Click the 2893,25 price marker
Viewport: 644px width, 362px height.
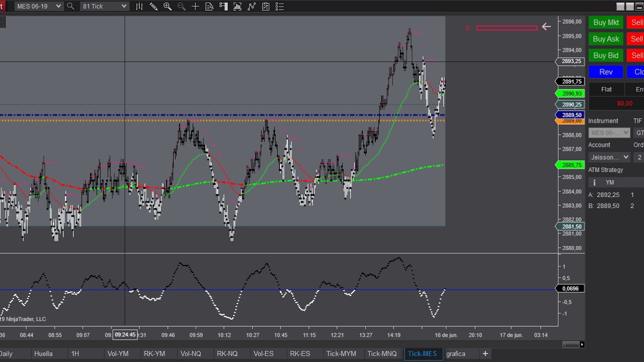coord(571,61)
